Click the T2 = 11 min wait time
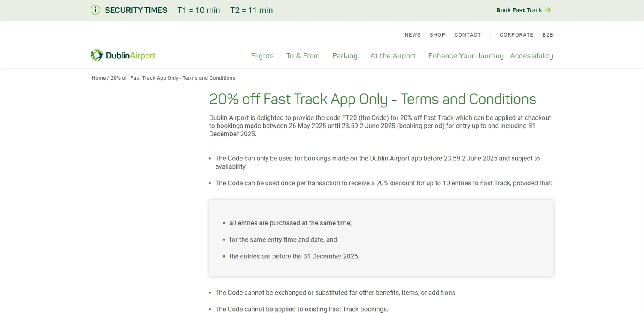 click(x=252, y=10)
